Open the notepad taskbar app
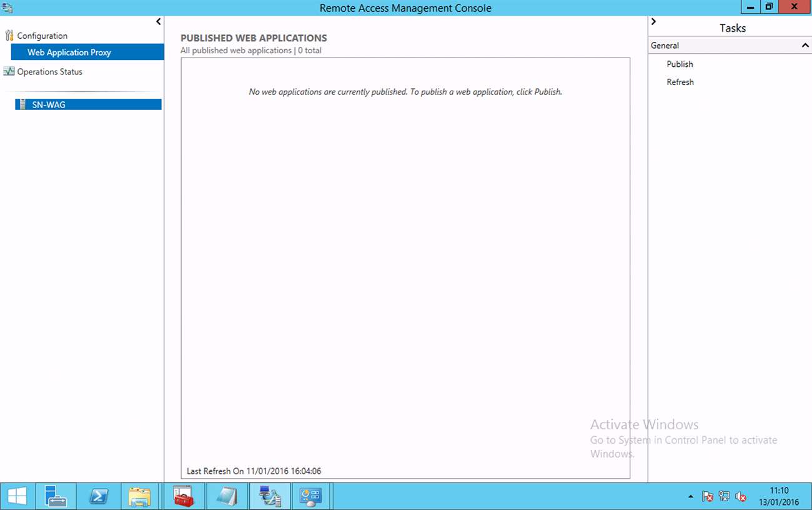This screenshot has height=510, width=812. coord(226,496)
